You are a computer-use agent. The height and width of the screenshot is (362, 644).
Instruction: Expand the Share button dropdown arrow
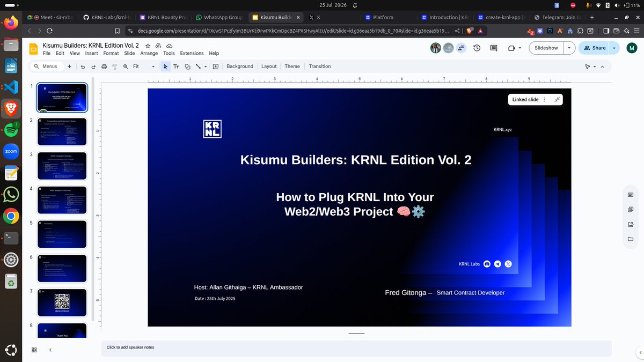(614, 48)
